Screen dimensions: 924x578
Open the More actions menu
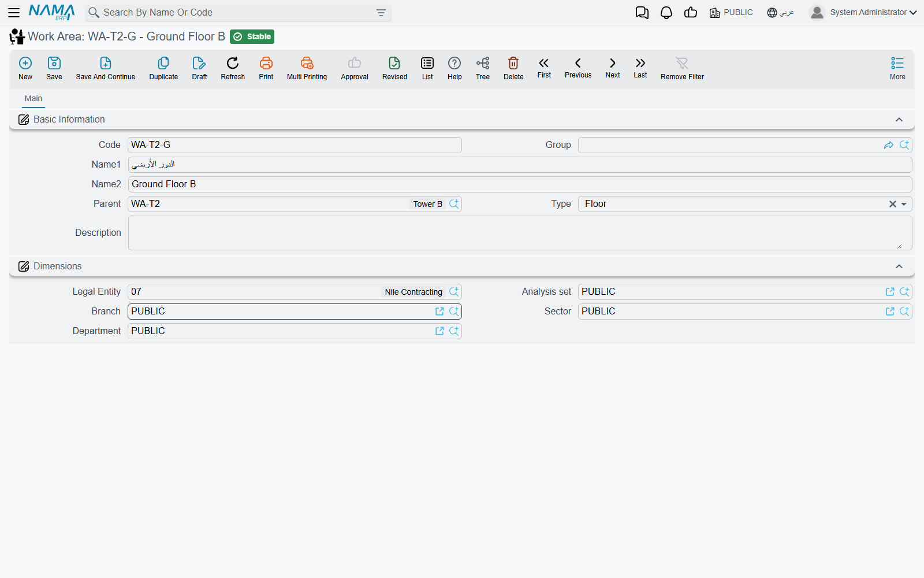pyautogui.click(x=897, y=68)
